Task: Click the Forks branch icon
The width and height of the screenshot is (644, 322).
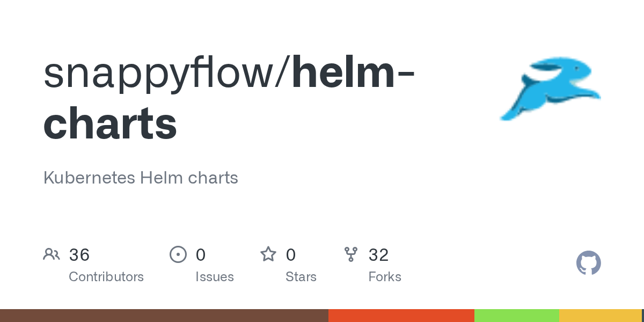Action: pos(351,254)
